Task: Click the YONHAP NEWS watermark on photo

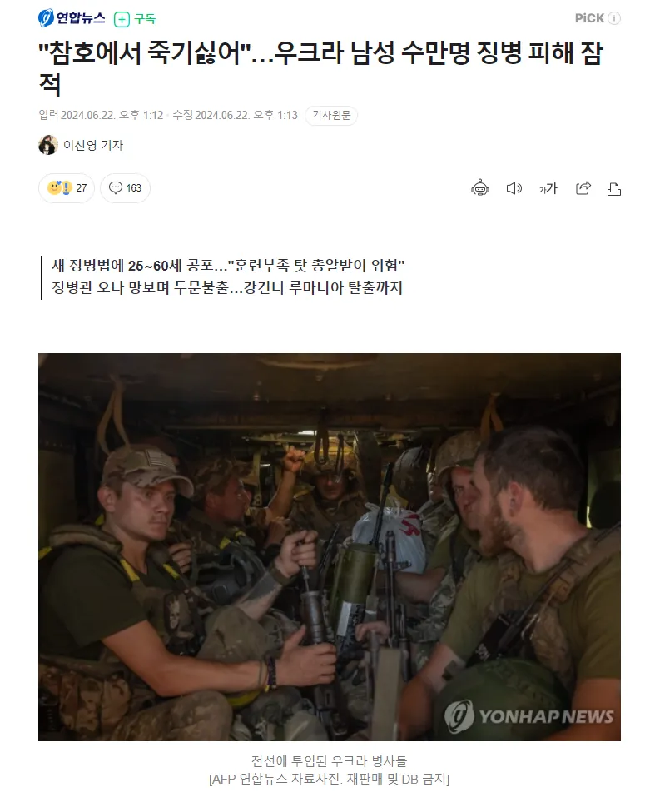Action: 528,716
